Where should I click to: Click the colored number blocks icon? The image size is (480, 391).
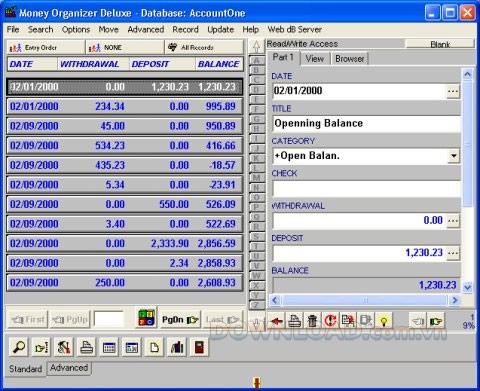[x=146, y=318]
